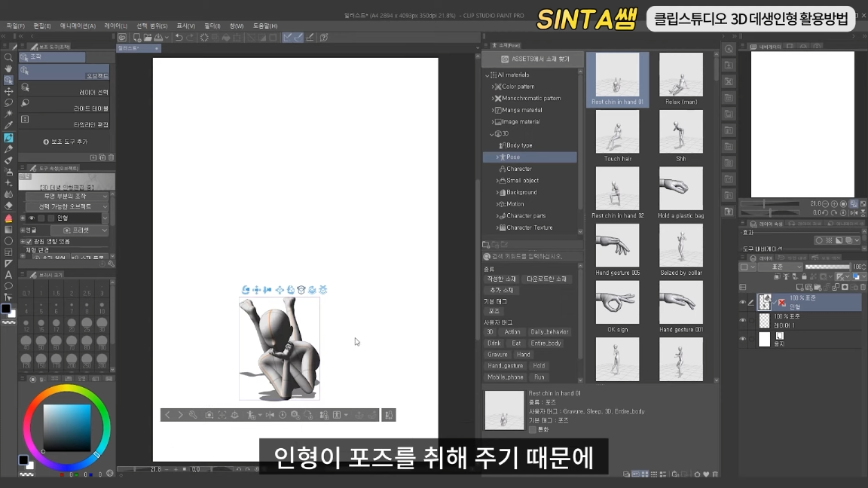Toggle visibility of 인형 layer
Image resolution: width=868 pixels, height=488 pixels.
pyautogui.click(x=743, y=302)
